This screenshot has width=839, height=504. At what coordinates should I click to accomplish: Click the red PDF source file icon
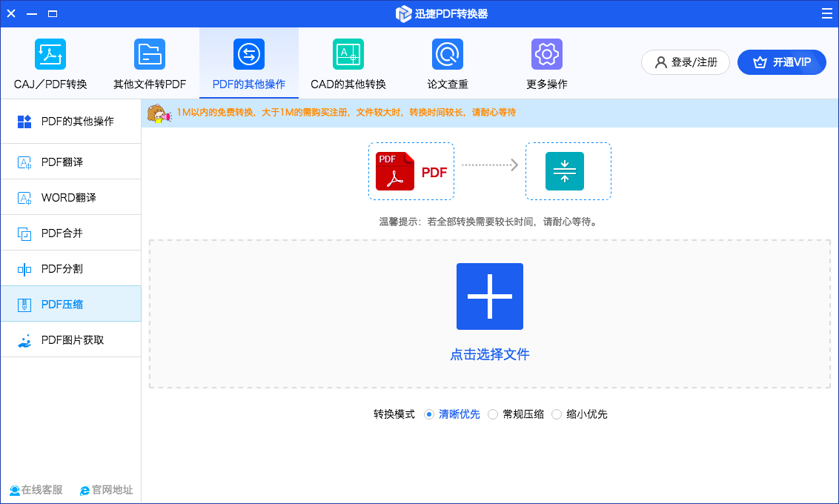pos(395,171)
